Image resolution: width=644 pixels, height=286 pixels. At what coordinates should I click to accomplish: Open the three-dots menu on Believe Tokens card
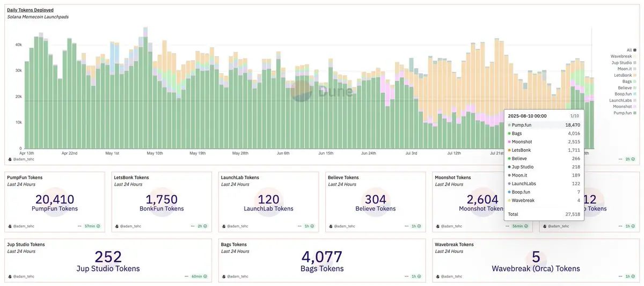[x=406, y=226]
